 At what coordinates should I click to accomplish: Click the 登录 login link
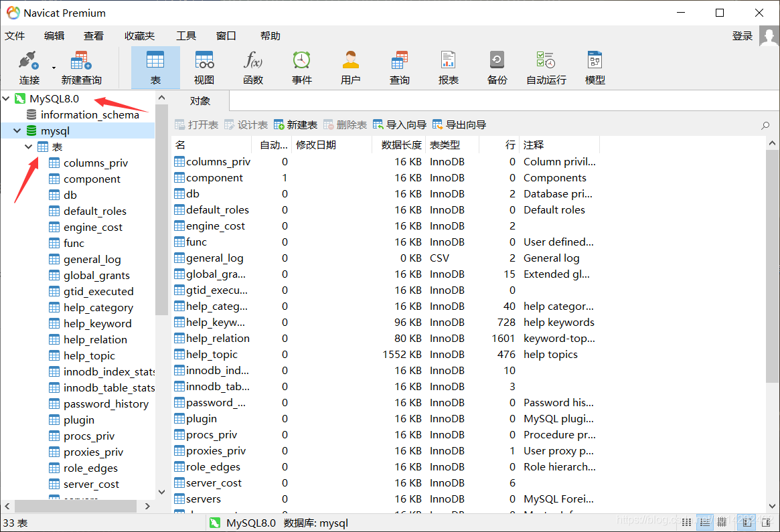click(743, 35)
